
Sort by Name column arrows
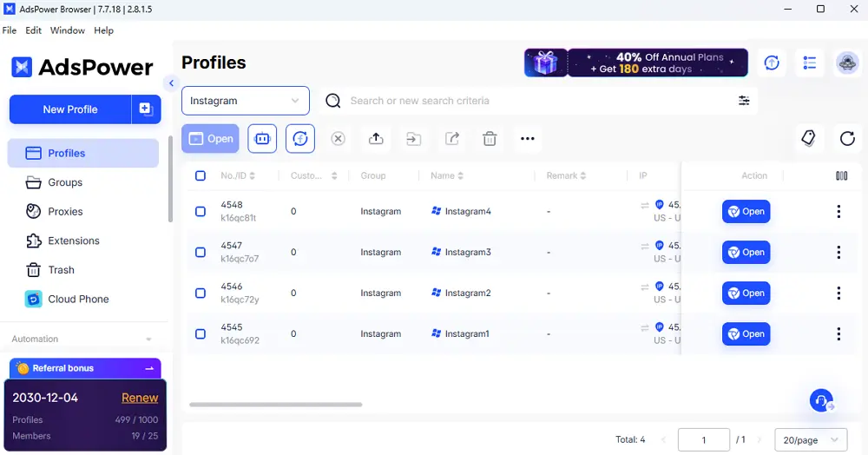[461, 175]
